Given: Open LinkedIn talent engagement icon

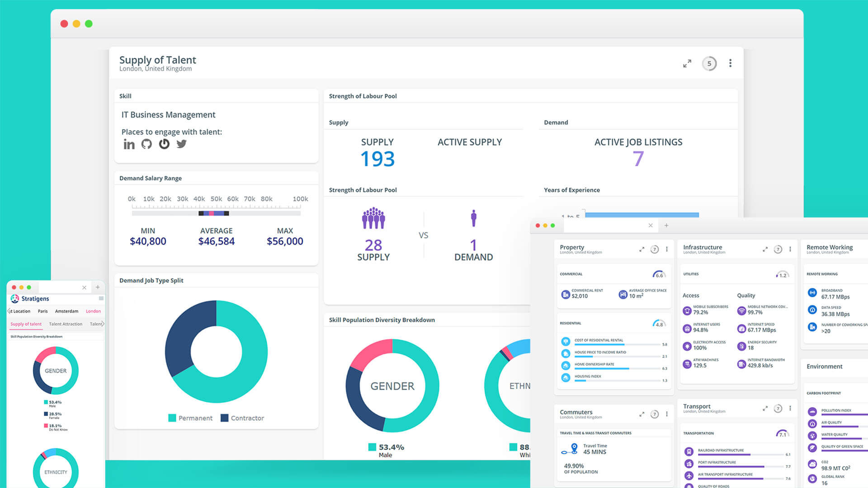Looking at the screenshot, I should (x=129, y=144).
